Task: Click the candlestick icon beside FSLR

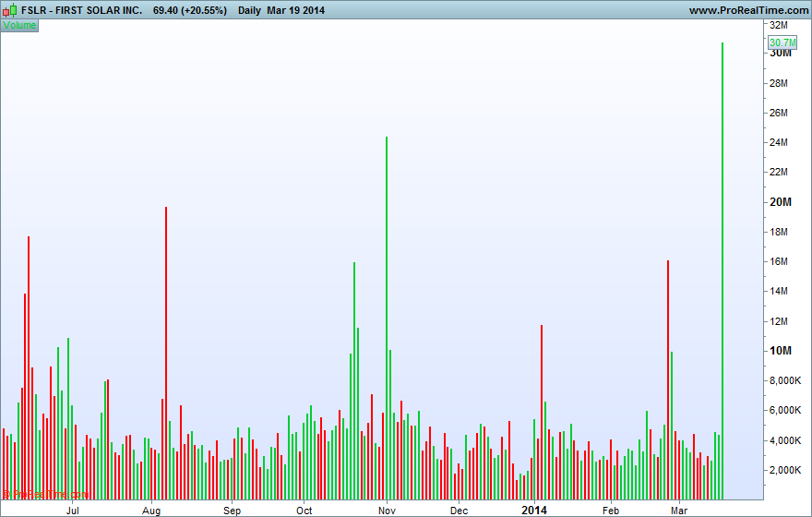Action: [x=10, y=10]
